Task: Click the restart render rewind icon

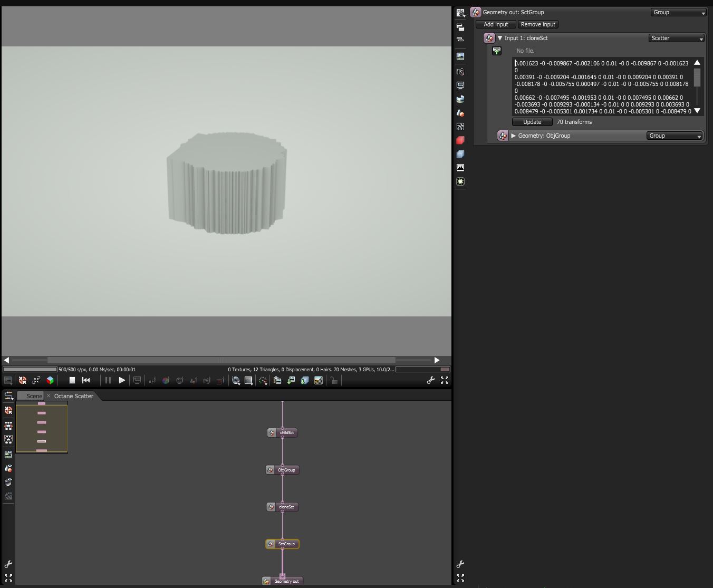Action: click(x=86, y=380)
